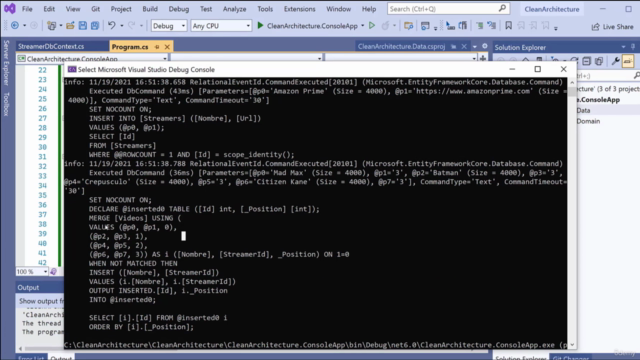The width and height of the screenshot is (640, 360).
Task: Close the Program.cs tab
Action: point(167,47)
